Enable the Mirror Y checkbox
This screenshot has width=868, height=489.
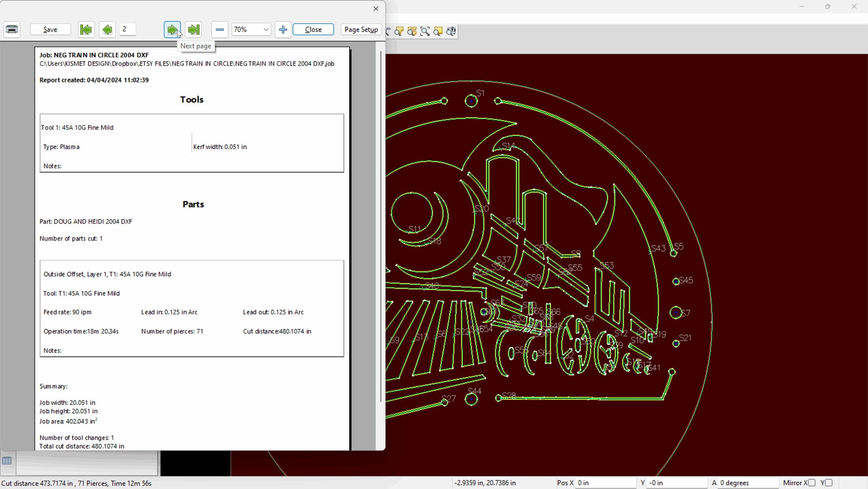coord(829,483)
